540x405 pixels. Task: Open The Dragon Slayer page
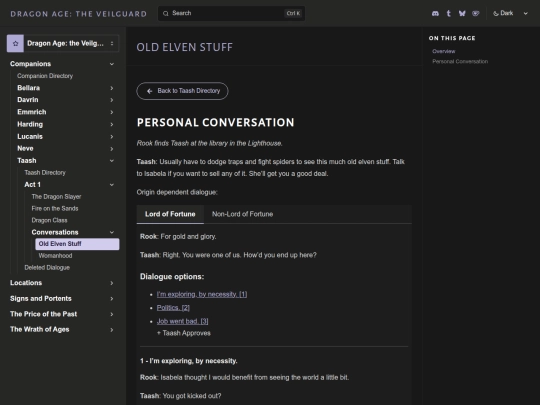point(56,197)
